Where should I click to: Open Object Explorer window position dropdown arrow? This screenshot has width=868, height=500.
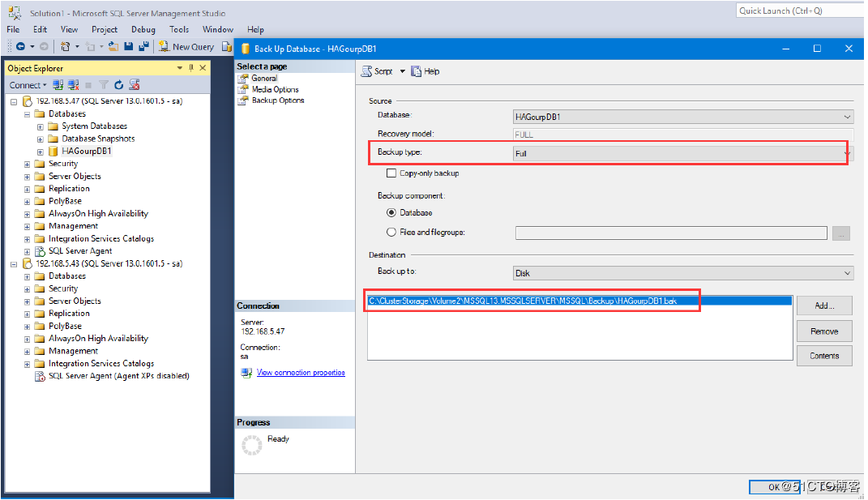179,67
